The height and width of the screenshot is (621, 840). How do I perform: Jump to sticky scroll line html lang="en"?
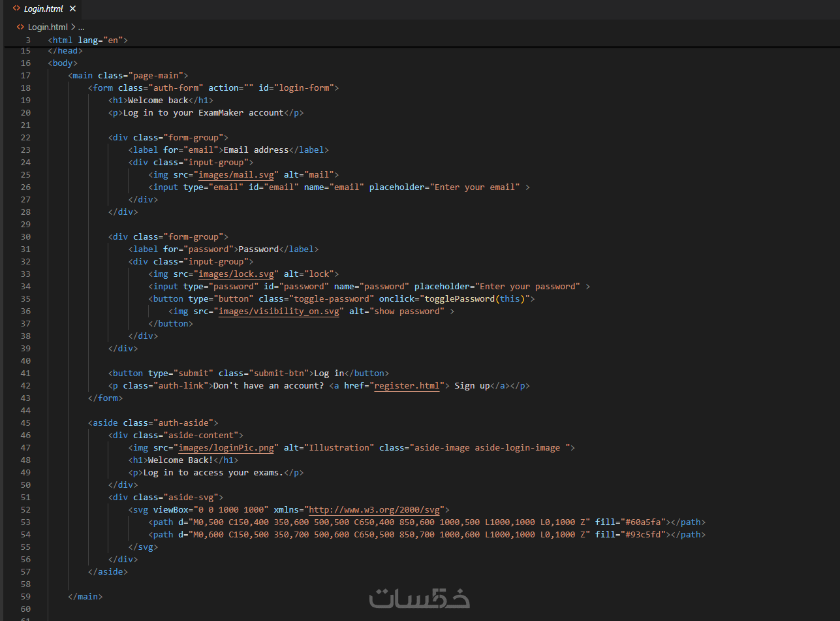[x=87, y=40]
